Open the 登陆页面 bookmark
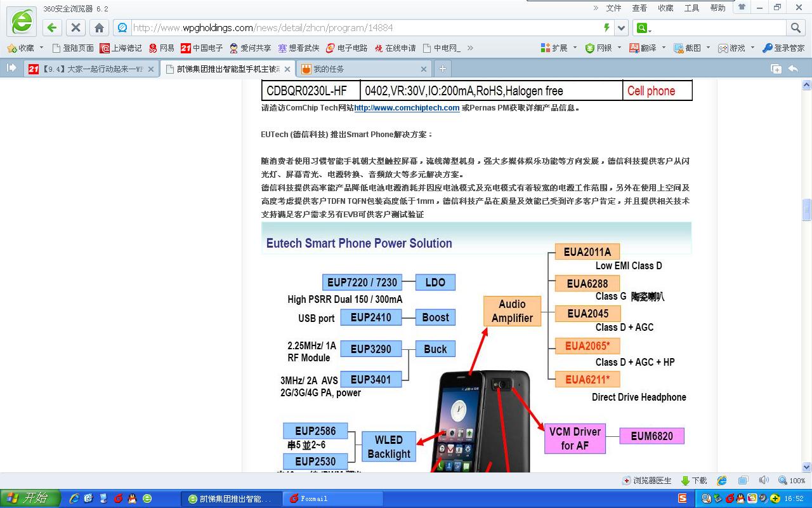Viewport: 812px width, 508px height. click(x=73, y=48)
